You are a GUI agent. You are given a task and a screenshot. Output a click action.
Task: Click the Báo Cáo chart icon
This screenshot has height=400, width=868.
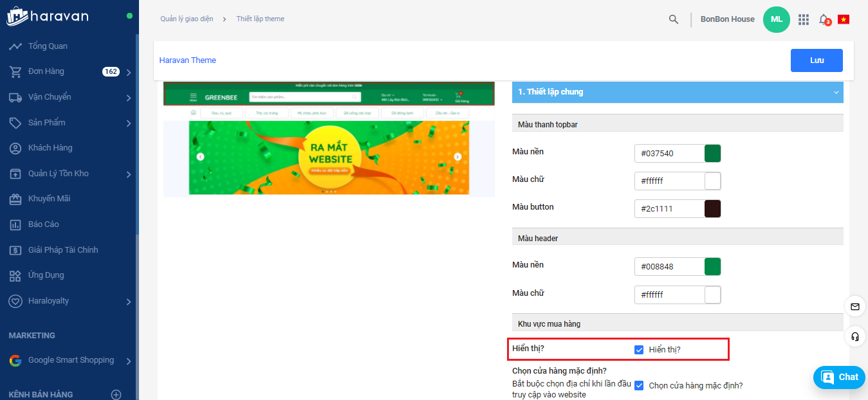coord(15,224)
